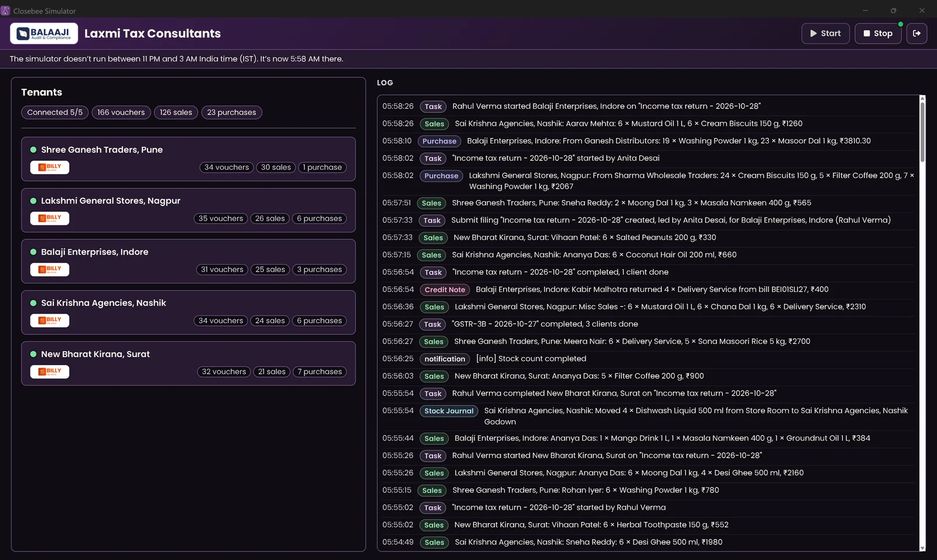Select the Lakshmi General Stores, Nagpur tenant

pyautogui.click(x=189, y=210)
